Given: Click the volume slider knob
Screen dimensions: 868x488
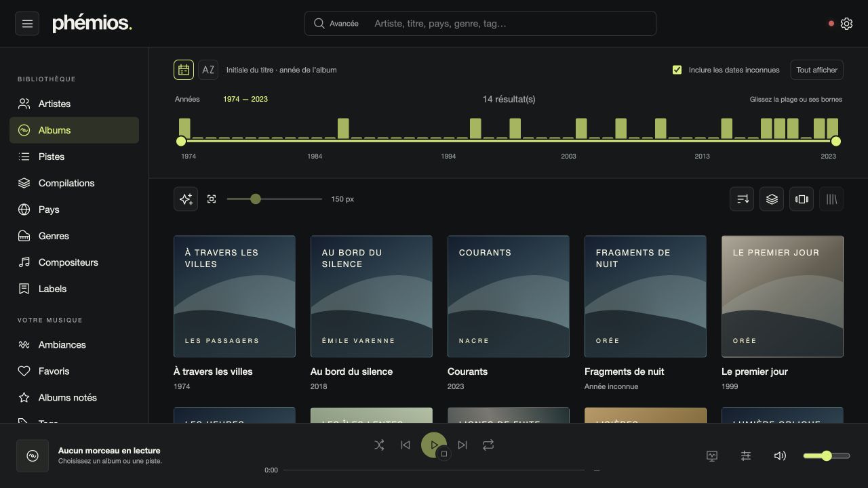Looking at the screenshot, I should click(827, 456).
